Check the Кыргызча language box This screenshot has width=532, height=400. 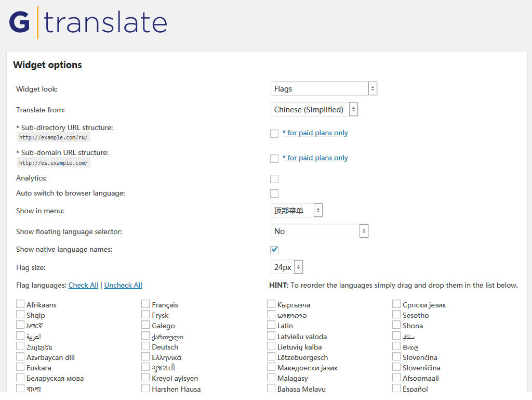click(x=271, y=304)
